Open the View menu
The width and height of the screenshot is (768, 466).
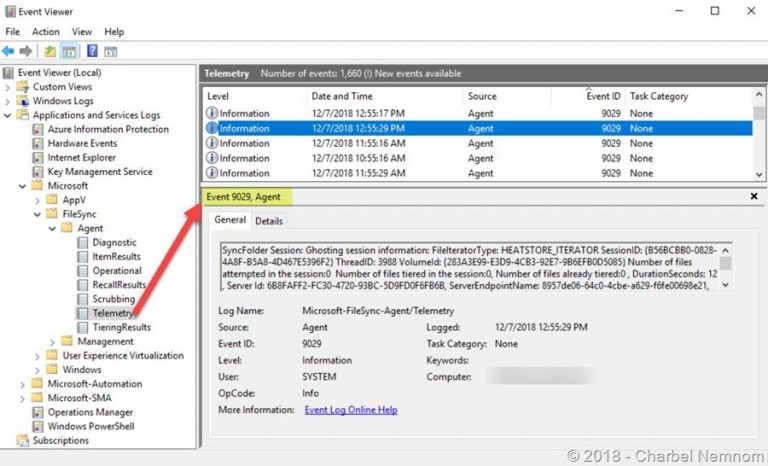pos(82,32)
